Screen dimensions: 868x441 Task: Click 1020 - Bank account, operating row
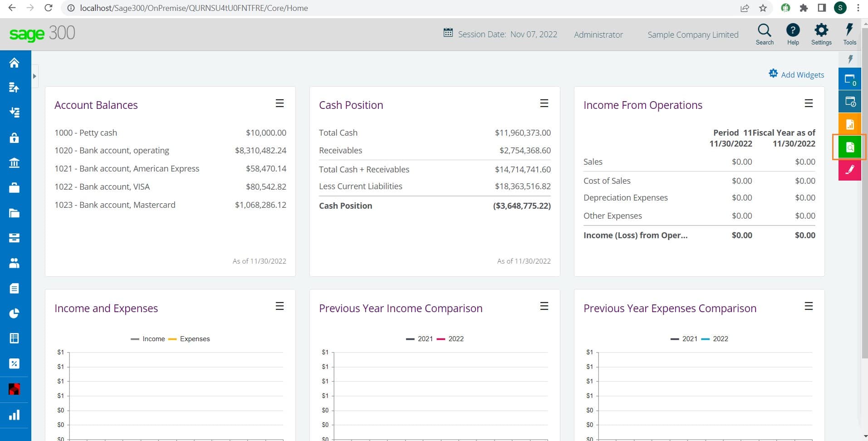170,151
